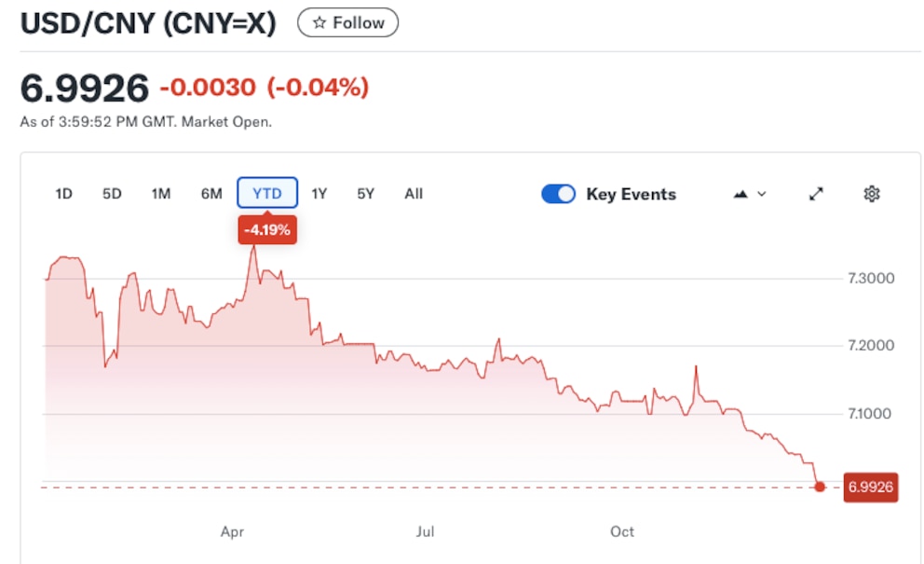This screenshot has height=564, width=924.
Task: Select the 5D time range
Action: (112, 194)
